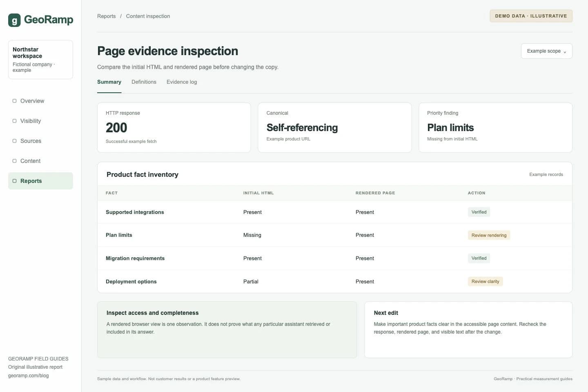This screenshot has width=588, height=392.
Task: Switch to the Definitions tab
Action: (x=144, y=82)
